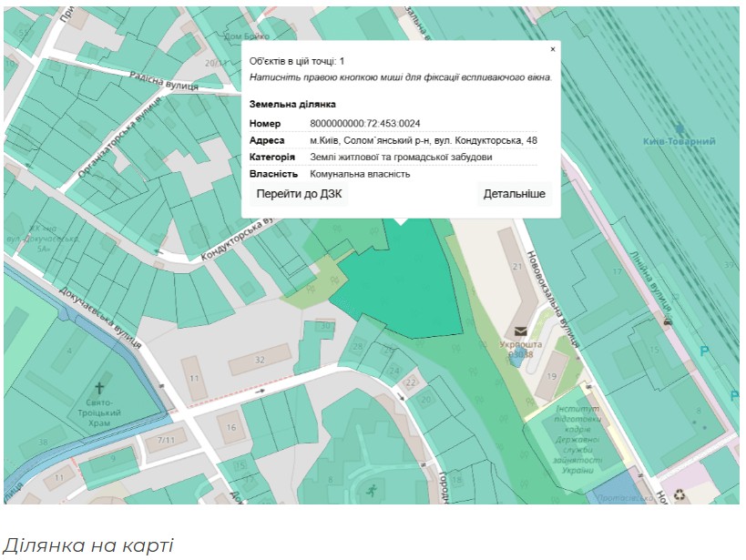Click building 7/11 on the map

166,441
